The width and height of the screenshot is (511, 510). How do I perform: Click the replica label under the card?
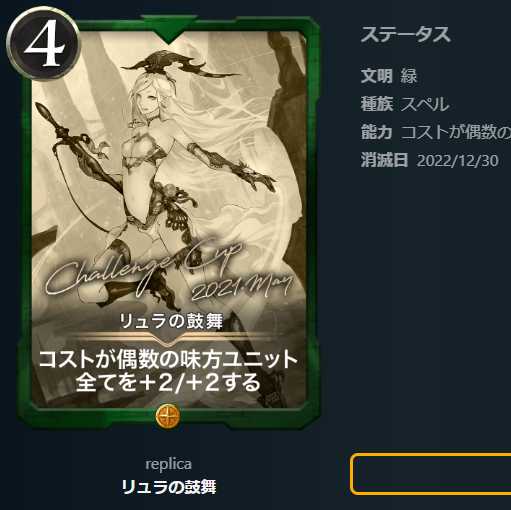[169, 464]
